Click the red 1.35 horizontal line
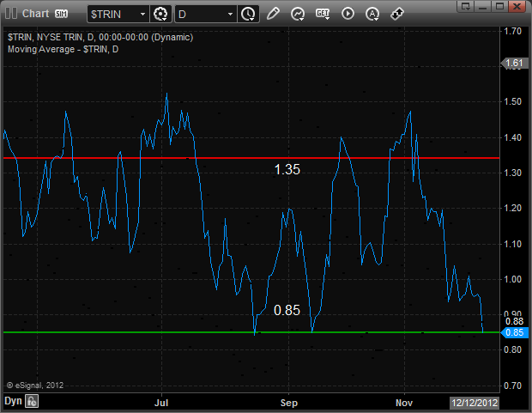Image resolution: width=532 pixels, height=413 pixels. (251, 158)
